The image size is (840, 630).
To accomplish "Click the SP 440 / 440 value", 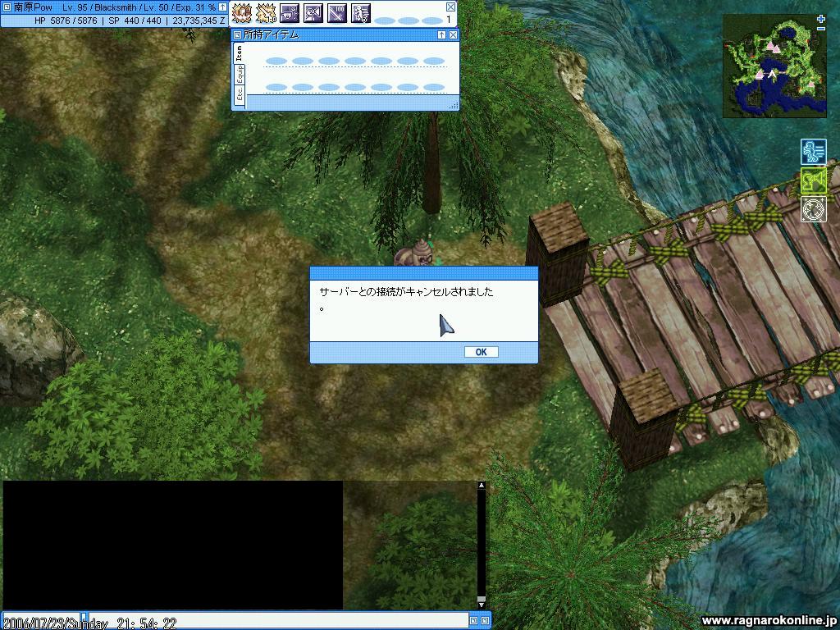I will pyautogui.click(x=135, y=21).
